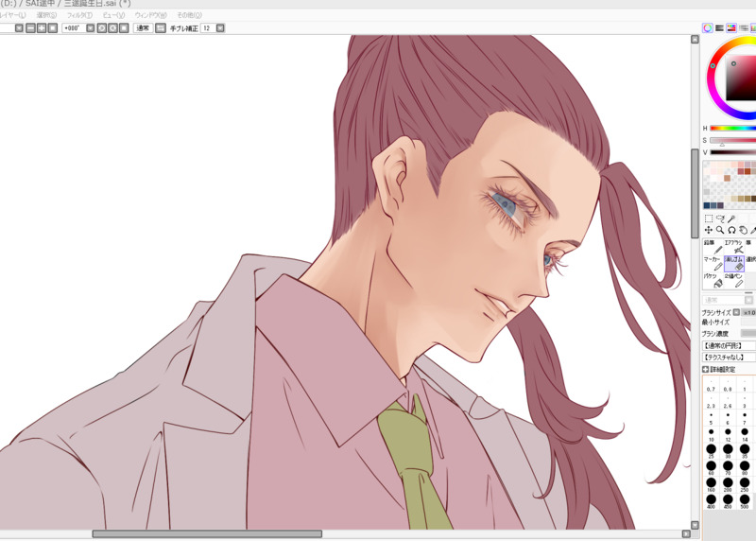Screen dimensions: 756x541
Task: Toggle the color mixer panel icon
Action: tap(744, 28)
